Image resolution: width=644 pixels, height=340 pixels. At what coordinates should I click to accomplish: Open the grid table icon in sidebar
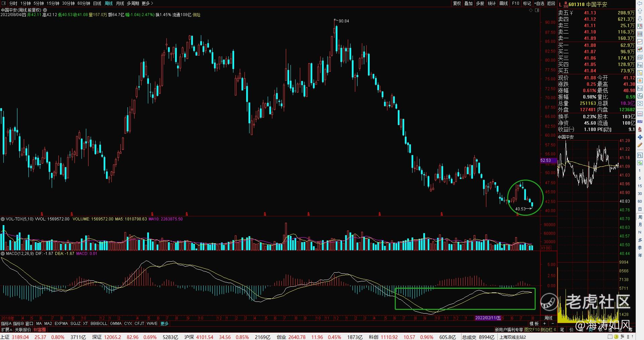coord(640,34)
